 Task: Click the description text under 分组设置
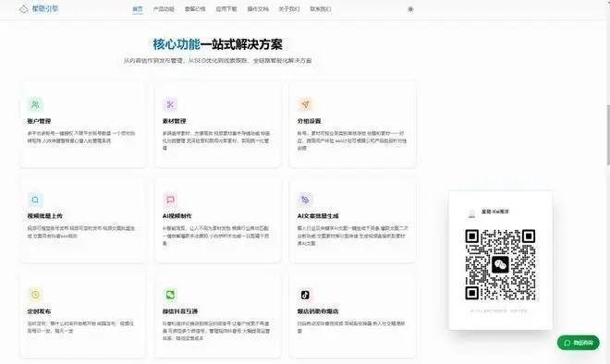tap(352, 140)
